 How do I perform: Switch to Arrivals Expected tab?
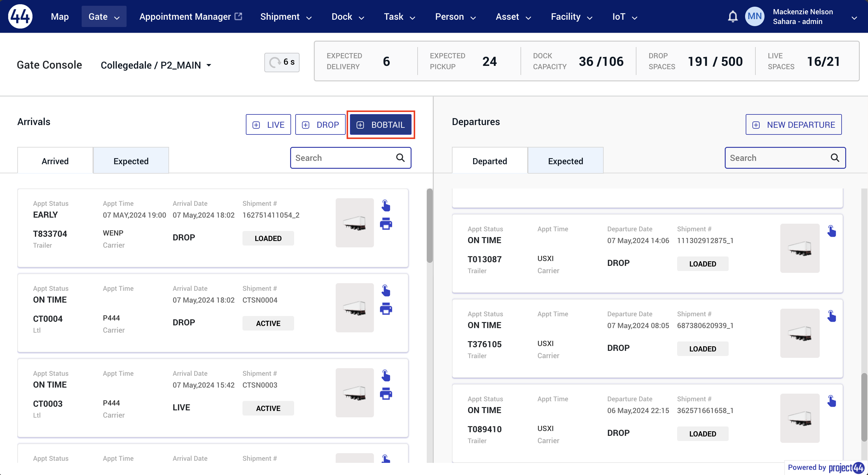tap(131, 161)
